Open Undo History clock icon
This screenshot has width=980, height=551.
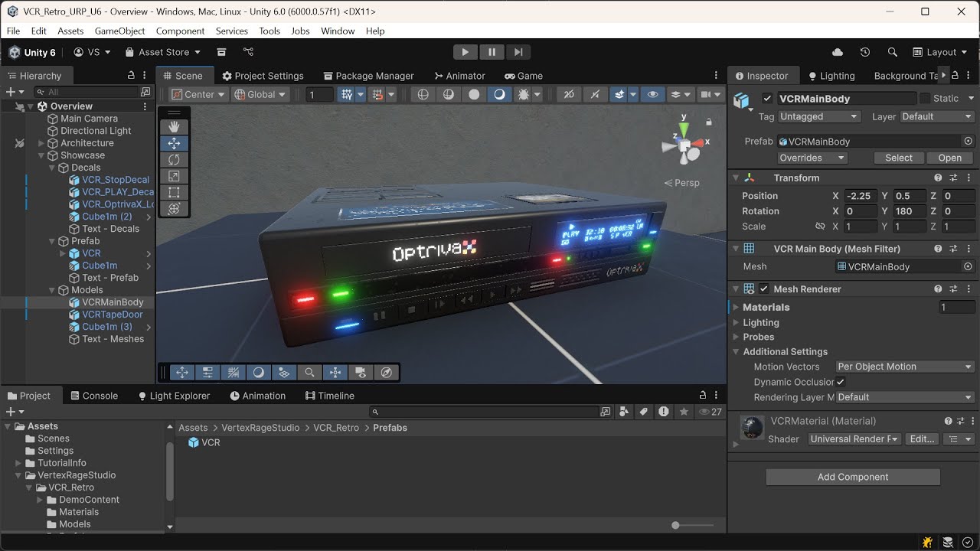[x=864, y=52]
